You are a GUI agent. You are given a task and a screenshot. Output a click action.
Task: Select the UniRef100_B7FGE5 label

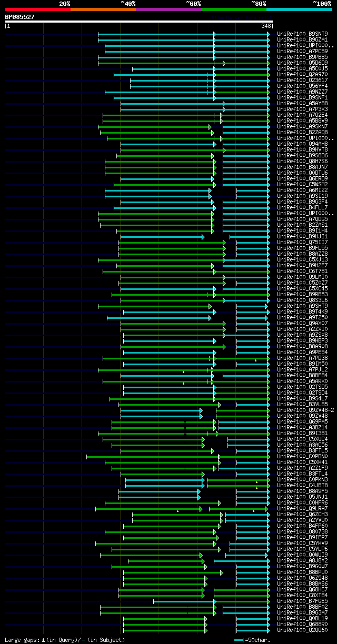tap(302, 601)
